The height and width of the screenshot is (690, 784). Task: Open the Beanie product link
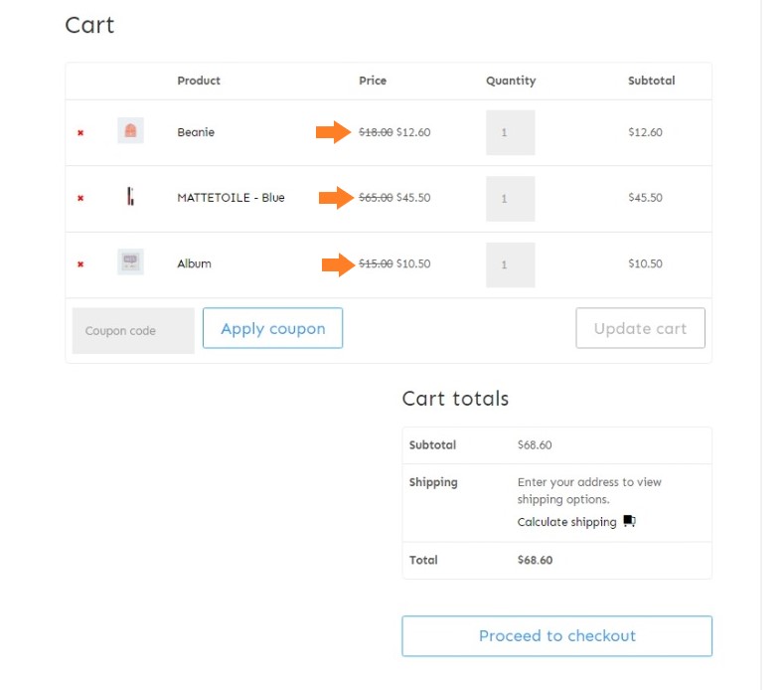pos(196,132)
